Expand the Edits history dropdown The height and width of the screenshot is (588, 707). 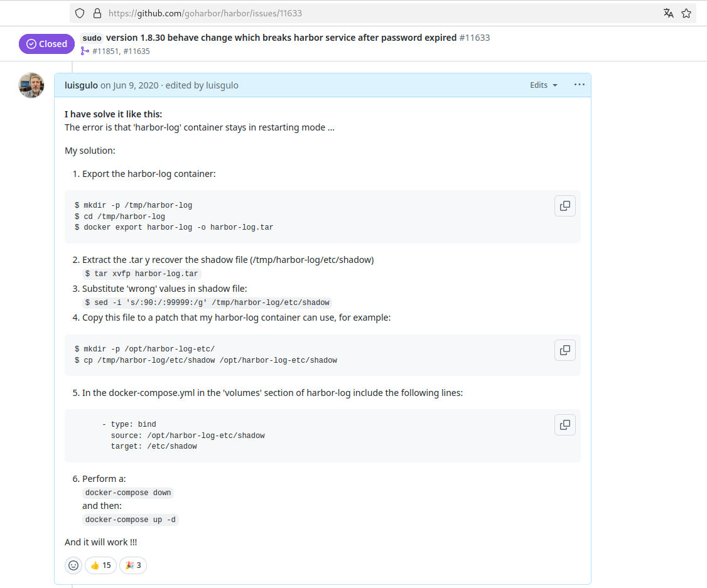(x=544, y=85)
